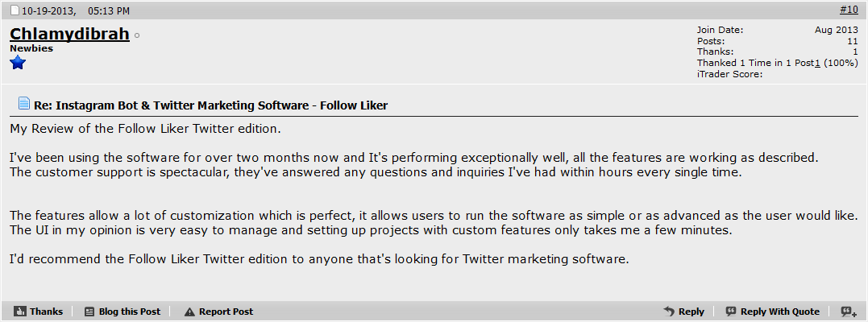Click the Reply button text
The width and height of the screenshot is (868, 322).
691,312
